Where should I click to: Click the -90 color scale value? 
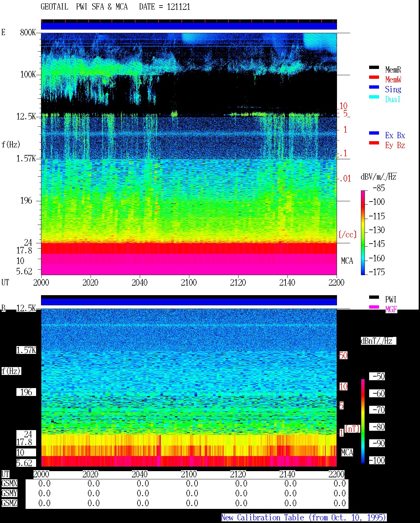(379, 444)
